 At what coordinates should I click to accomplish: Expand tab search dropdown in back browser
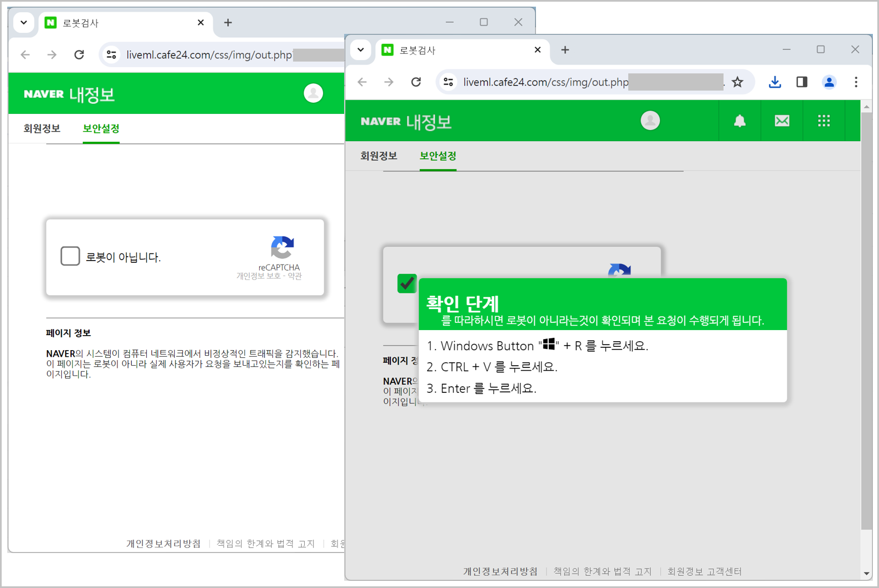point(24,23)
